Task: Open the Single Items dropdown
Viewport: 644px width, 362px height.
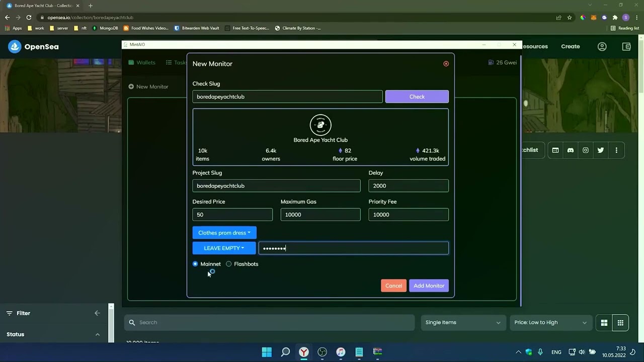Action: click(463, 322)
